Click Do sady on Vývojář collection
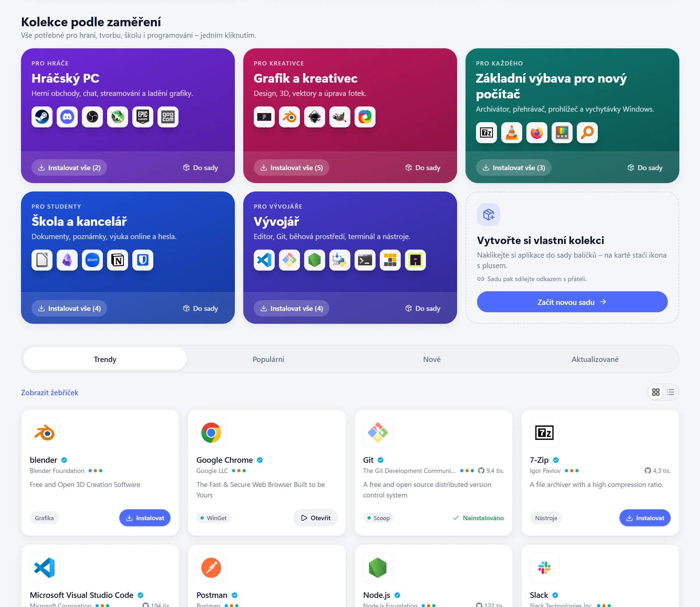Image resolution: width=700 pixels, height=607 pixels. click(x=423, y=308)
